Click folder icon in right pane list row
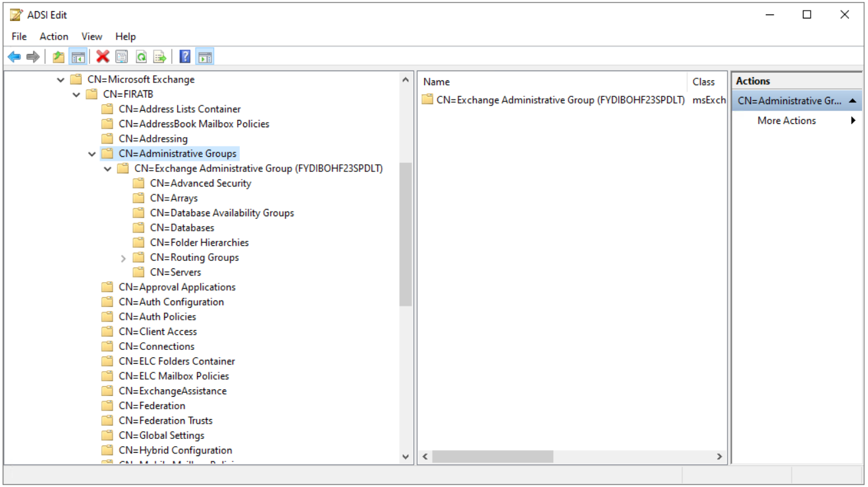868x487 pixels. [x=427, y=100]
